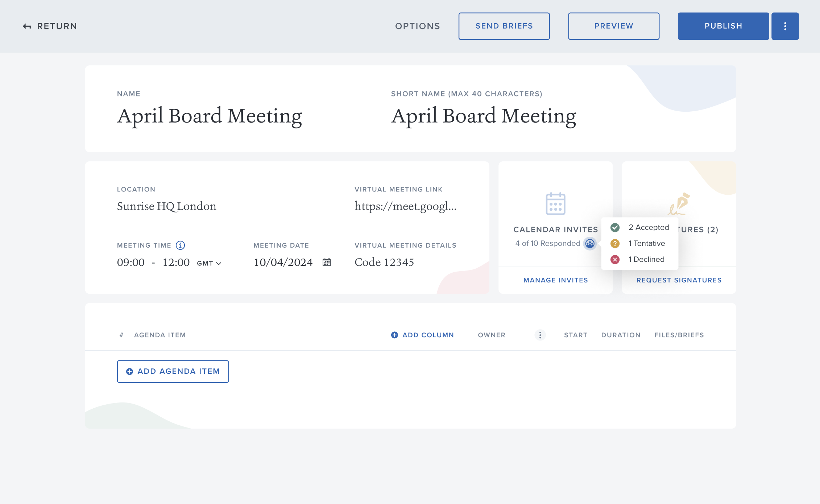820x504 pixels.
Task: Click the Add Column plus icon
Action: coord(394,335)
